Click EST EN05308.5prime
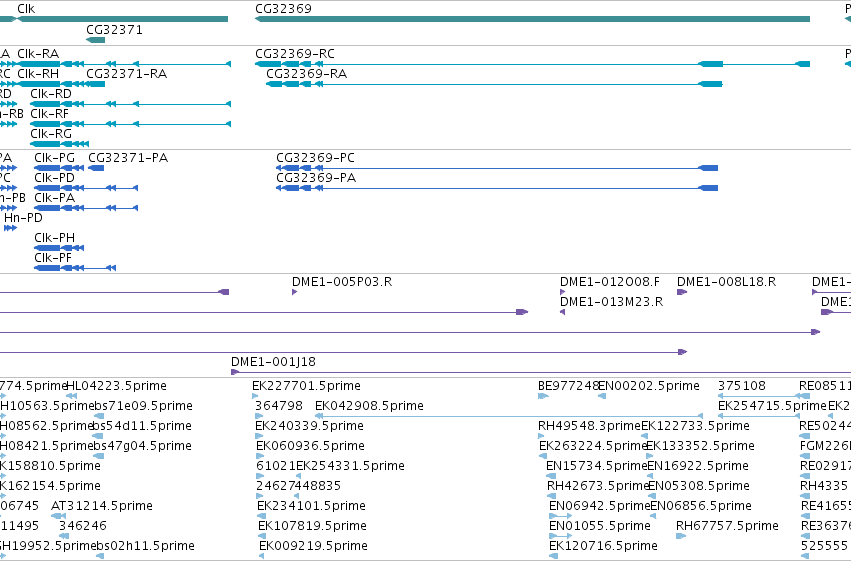 click(699, 487)
